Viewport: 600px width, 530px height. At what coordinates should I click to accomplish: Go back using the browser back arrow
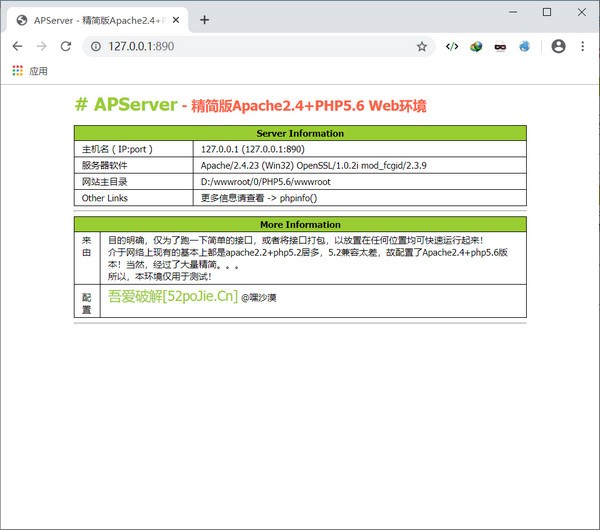17,46
